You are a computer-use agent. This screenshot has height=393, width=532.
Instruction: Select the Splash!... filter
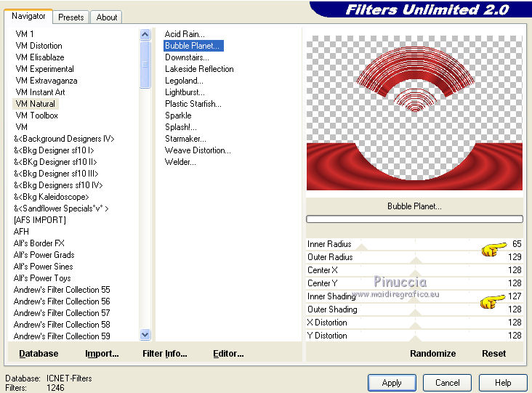[x=180, y=127]
